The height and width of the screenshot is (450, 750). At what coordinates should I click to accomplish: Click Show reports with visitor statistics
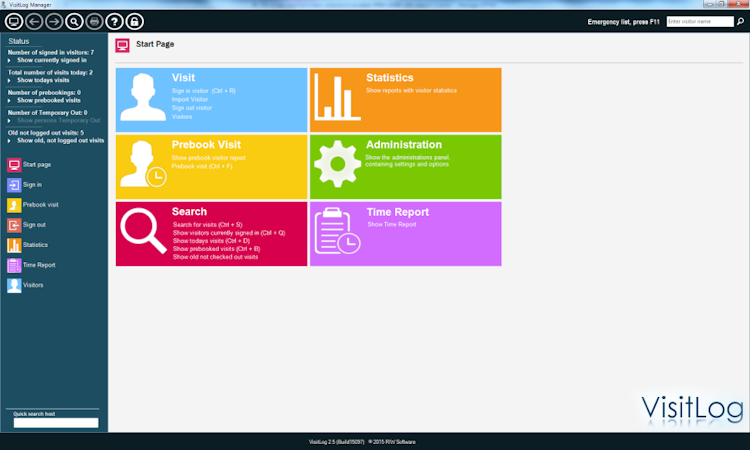[x=411, y=90]
